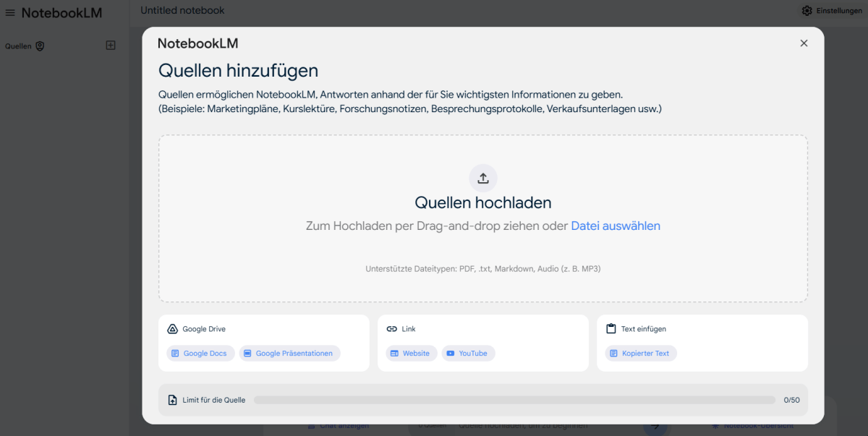Close the Quellen hinzufügen dialog
This screenshot has width=868, height=436.
(x=804, y=43)
